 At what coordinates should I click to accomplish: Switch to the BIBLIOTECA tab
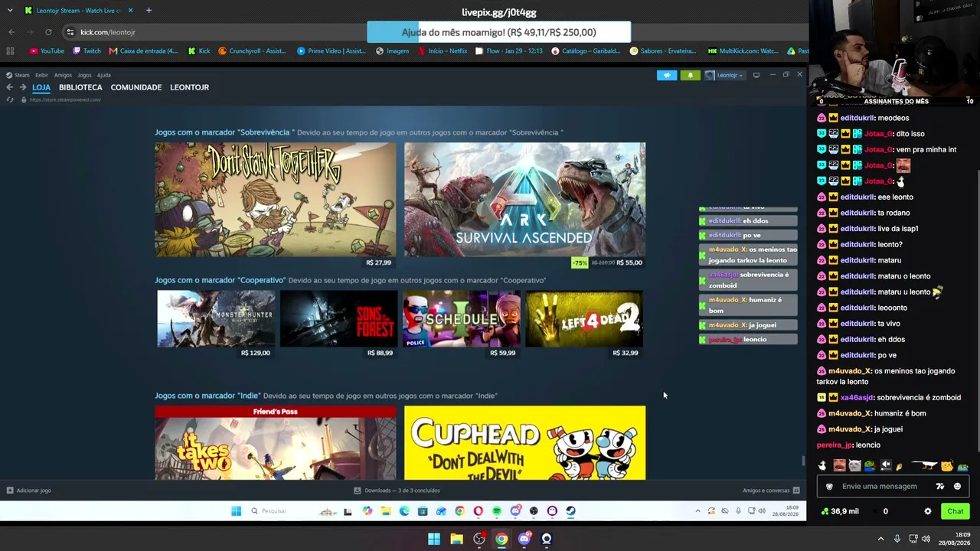coord(80,87)
